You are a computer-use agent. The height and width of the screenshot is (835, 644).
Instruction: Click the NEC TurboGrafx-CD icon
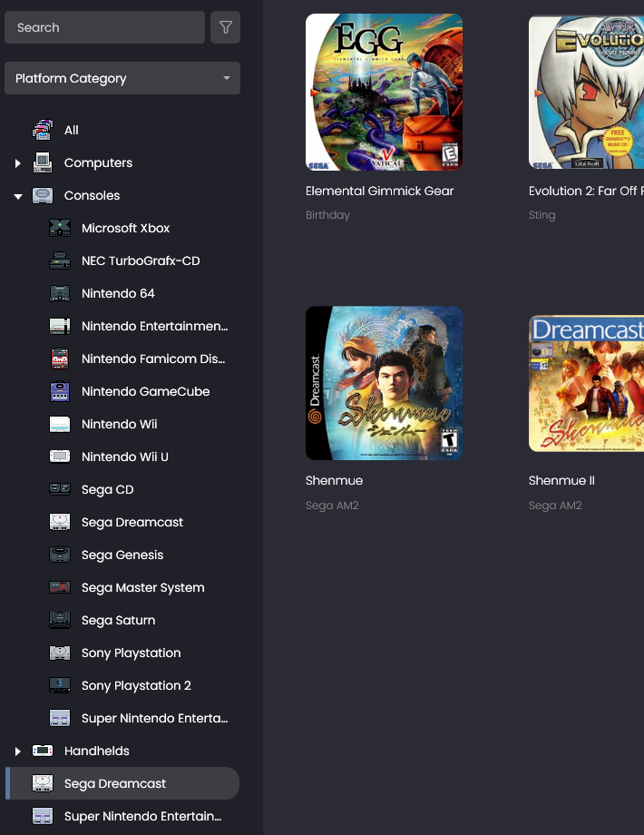[60, 261]
